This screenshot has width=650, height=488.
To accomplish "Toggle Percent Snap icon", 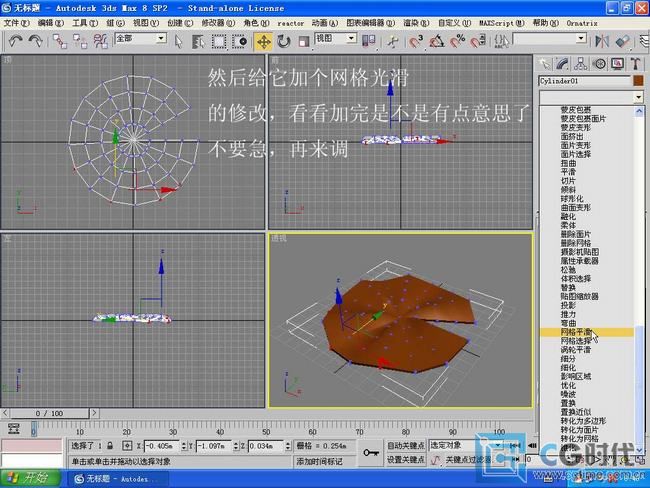I will click(x=457, y=41).
